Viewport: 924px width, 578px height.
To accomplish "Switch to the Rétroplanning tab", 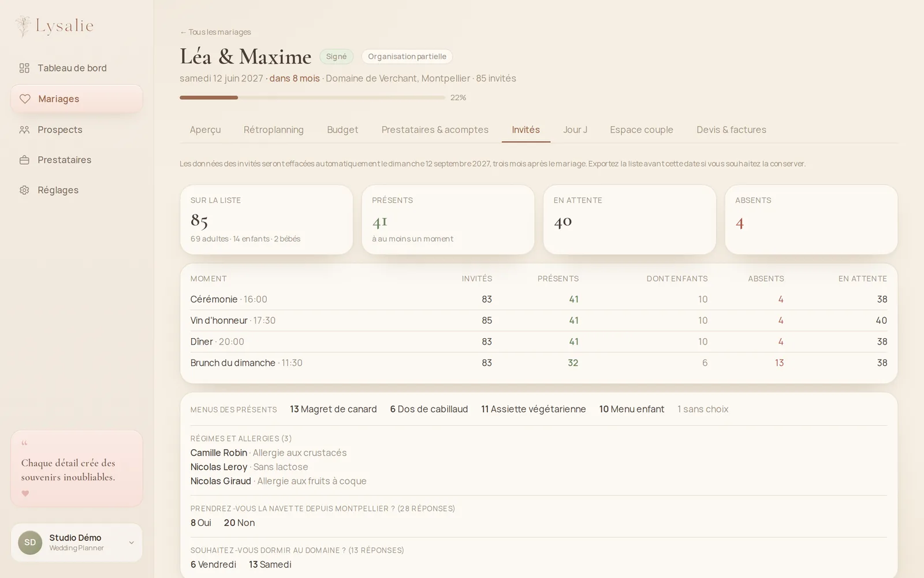I will point(274,130).
